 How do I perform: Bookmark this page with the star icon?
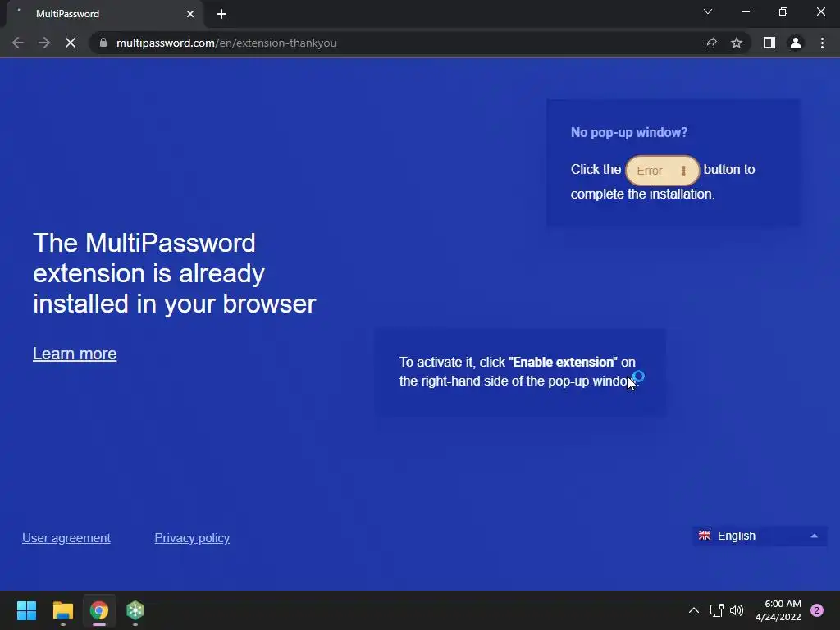click(x=737, y=43)
